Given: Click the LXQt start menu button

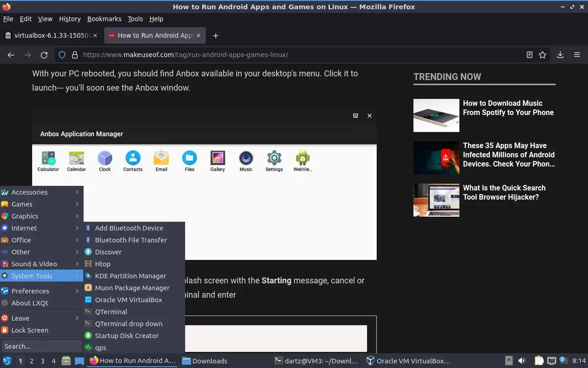Looking at the screenshot, I should (x=7, y=361).
